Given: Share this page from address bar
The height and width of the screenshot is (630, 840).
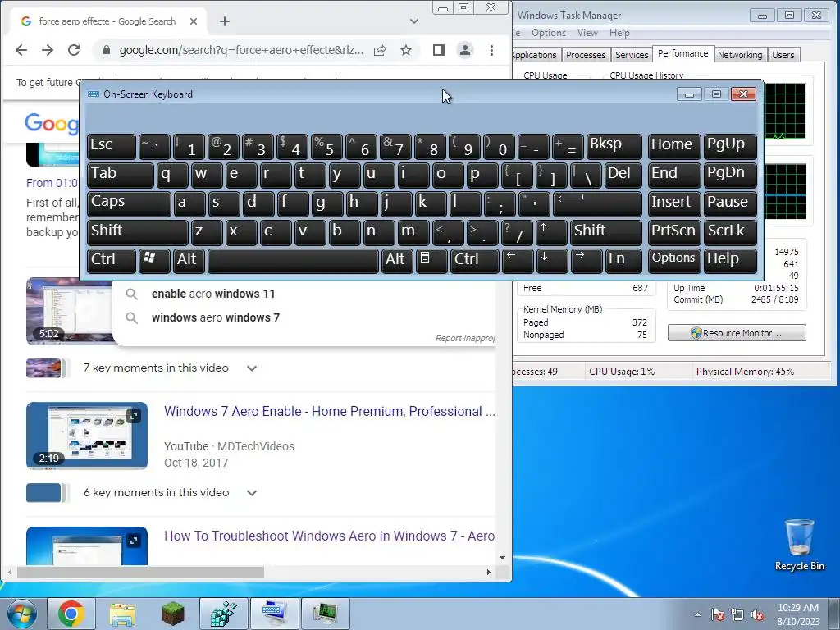Looking at the screenshot, I should pos(380,50).
